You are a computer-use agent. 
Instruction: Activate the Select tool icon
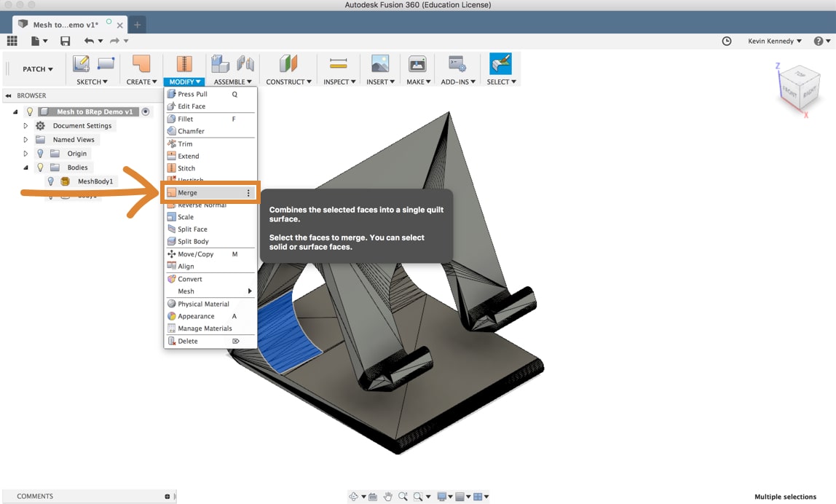pos(500,63)
